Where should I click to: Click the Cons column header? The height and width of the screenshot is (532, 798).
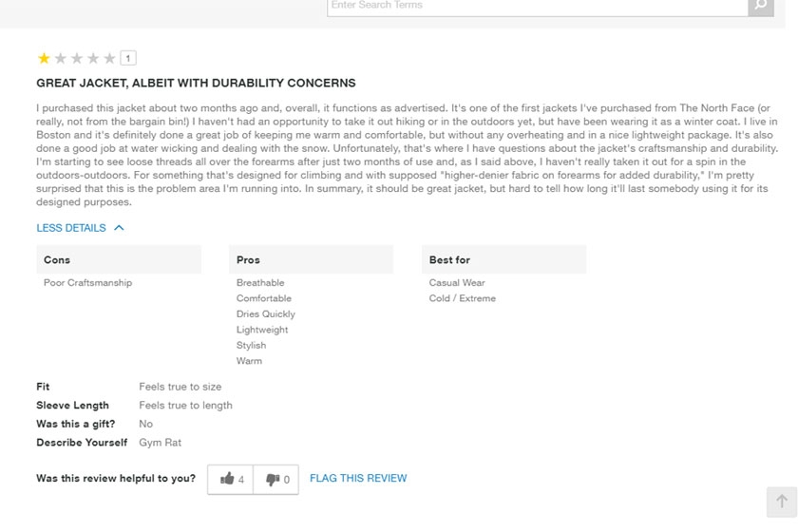point(57,259)
